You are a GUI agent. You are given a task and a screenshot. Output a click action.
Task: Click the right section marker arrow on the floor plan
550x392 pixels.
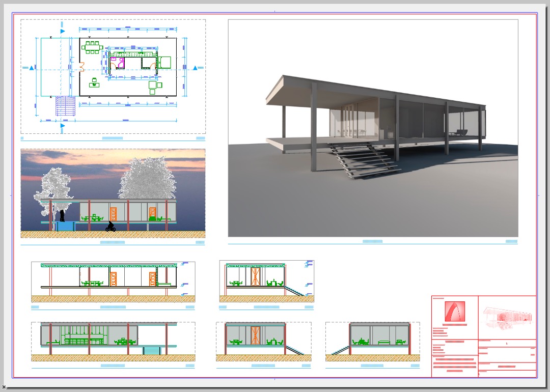[196, 68]
